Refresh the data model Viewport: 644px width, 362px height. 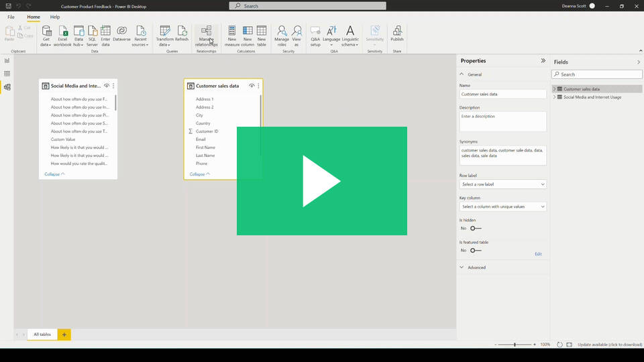tap(182, 34)
